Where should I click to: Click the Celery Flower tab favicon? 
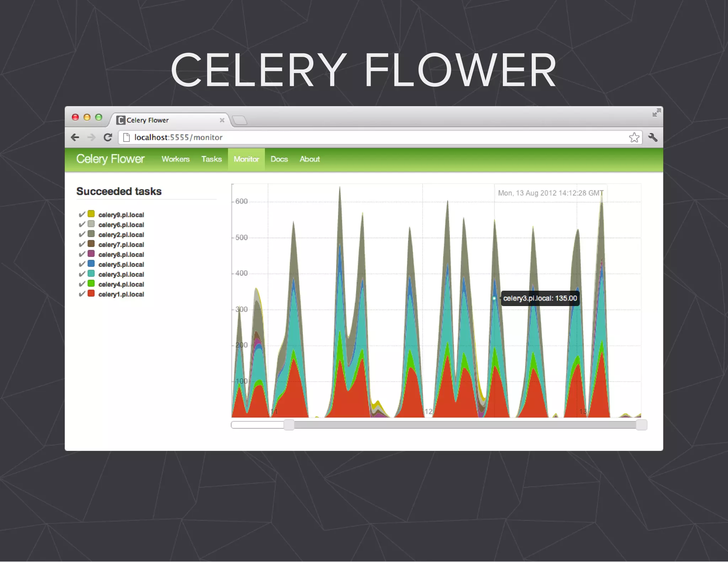point(121,120)
